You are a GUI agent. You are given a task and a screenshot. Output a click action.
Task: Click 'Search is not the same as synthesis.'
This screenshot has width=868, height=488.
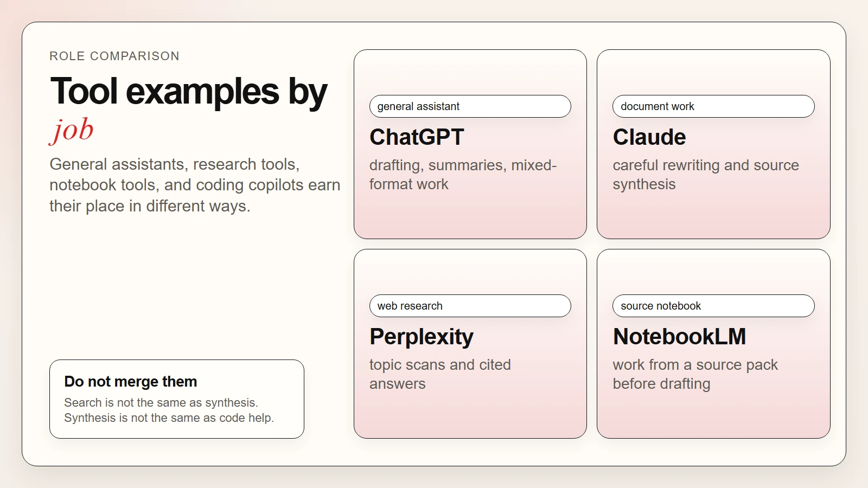(161, 402)
